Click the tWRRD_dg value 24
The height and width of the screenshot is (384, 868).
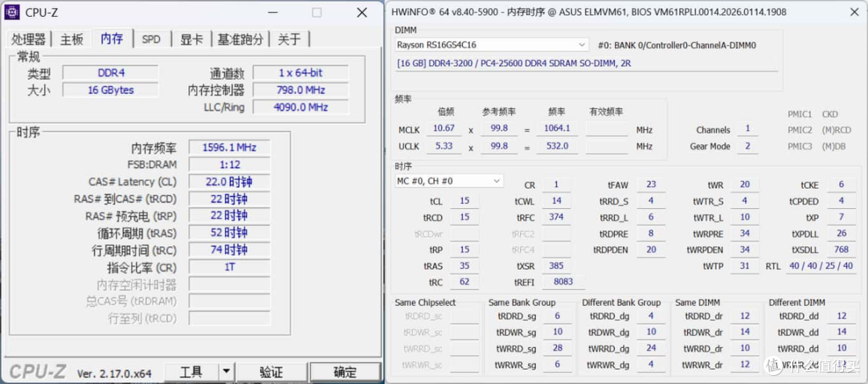click(x=651, y=348)
